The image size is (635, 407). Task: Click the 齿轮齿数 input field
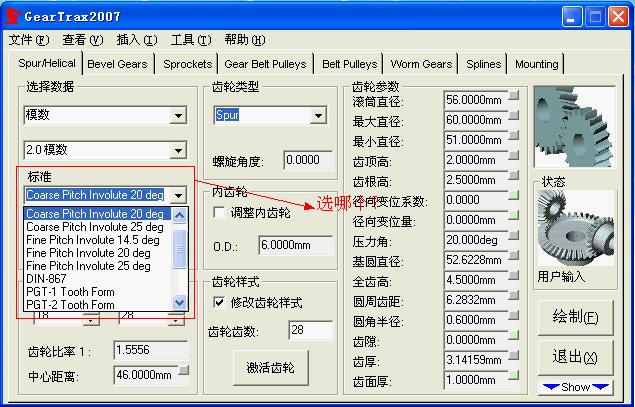pyautogui.click(x=311, y=330)
